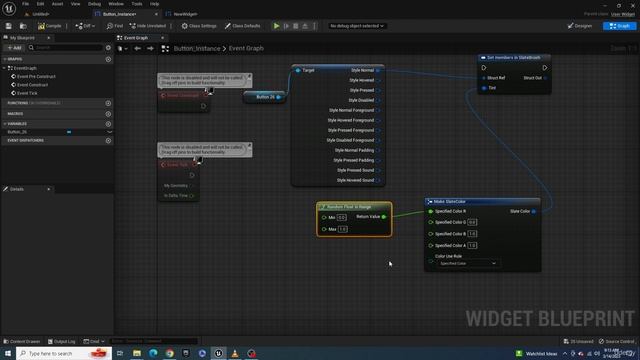This screenshot has height=360, width=640.
Task: Click the Add button in My Blueprint
Action: point(14,48)
